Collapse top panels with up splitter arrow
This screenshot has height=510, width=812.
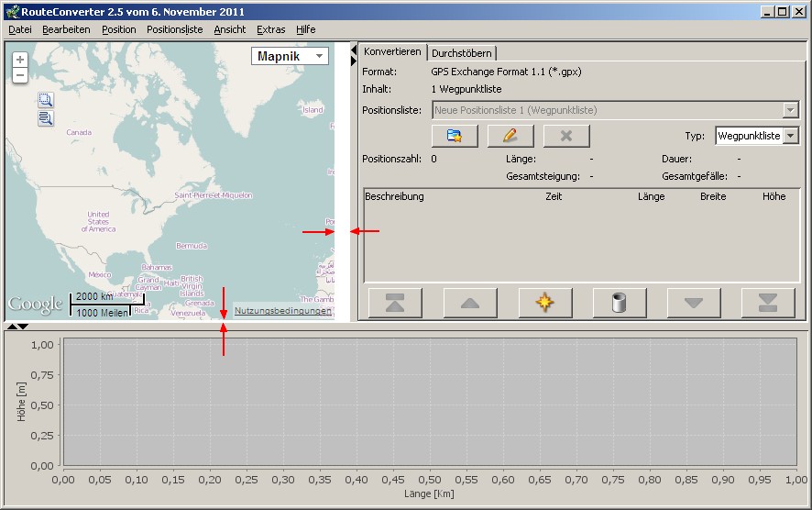[x=11, y=326]
